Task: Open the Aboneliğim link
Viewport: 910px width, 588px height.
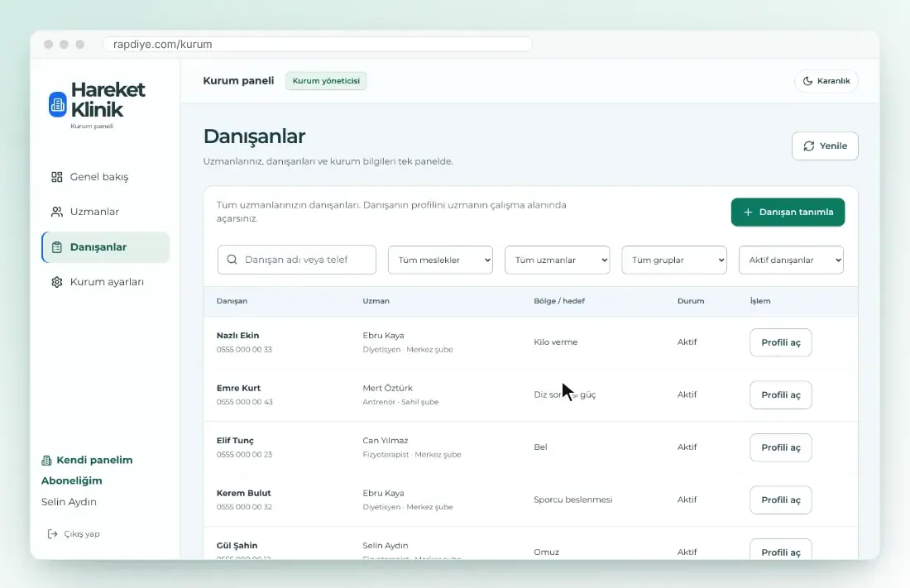Action: coord(72,480)
